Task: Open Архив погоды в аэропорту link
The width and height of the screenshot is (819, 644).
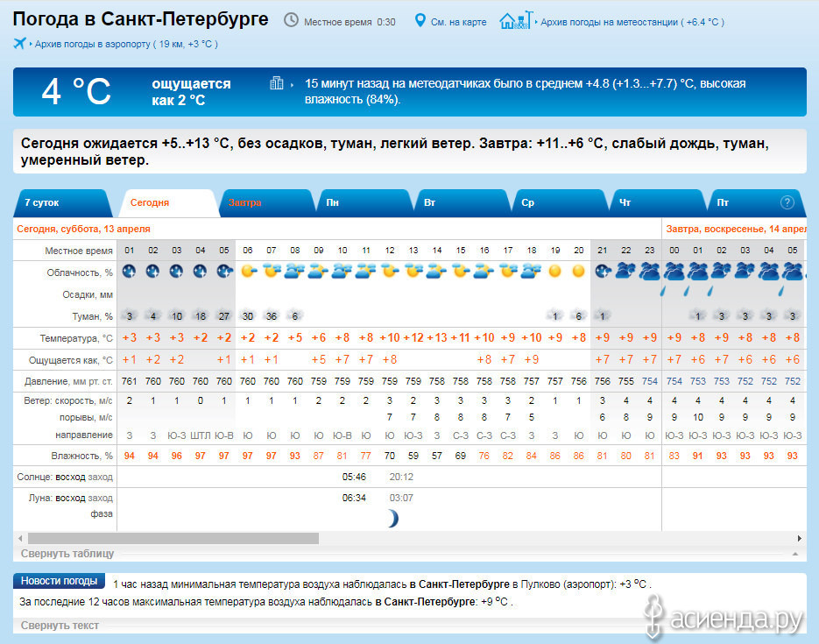Action: (126, 44)
